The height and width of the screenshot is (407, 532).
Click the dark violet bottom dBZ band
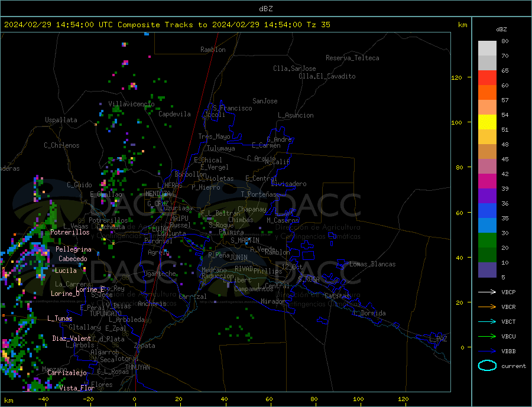[x=487, y=269]
